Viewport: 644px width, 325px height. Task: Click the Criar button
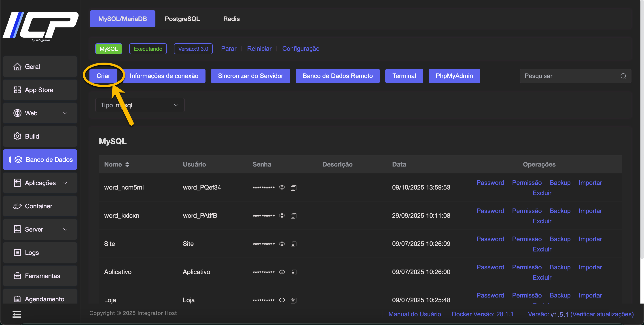pos(103,76)
